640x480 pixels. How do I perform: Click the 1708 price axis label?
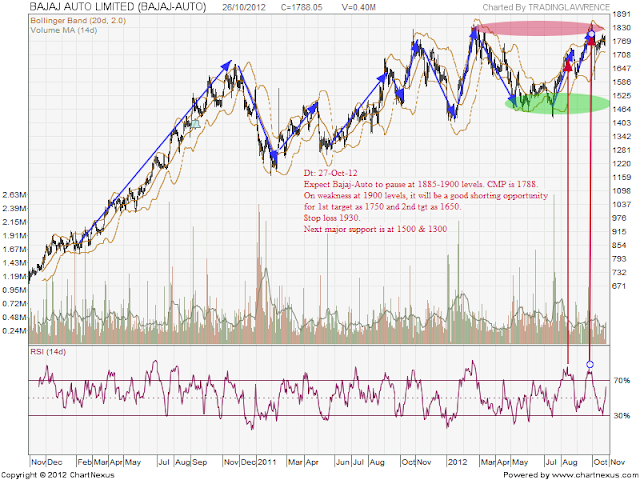pyautogui.click(x=622, y=55)
